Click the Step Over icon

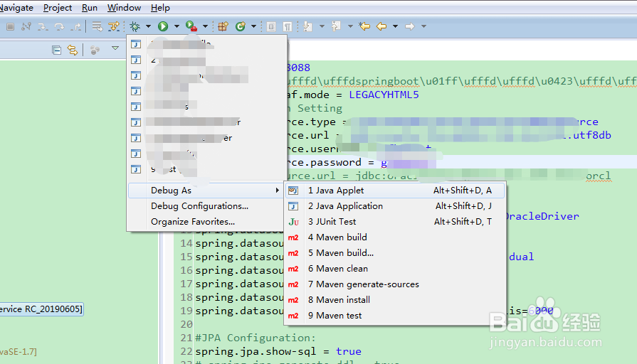(x=59, y=27)
